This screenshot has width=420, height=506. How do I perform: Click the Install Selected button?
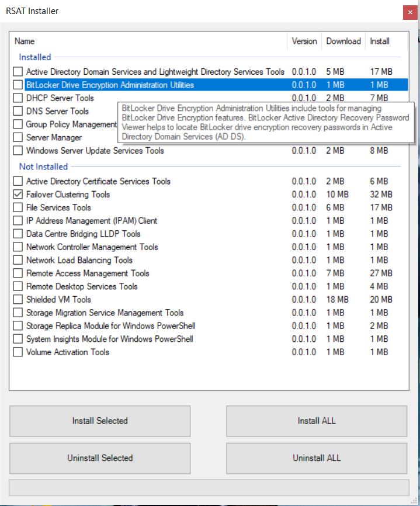click(100, 421)
